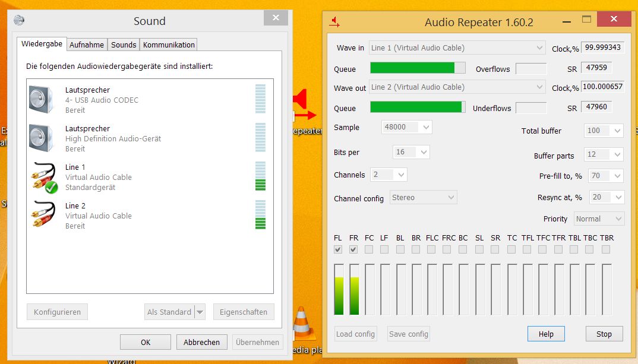Uncheck the FR channel checkbox
This screenshot has width=638, height=364.
[353, 249]
